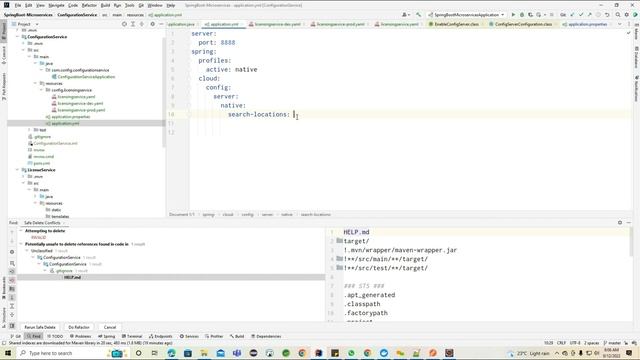This screenshot has width=640, height=360.
Task: Collapse LicenseService module in Project tree
Action: click(x=17, y=170)
